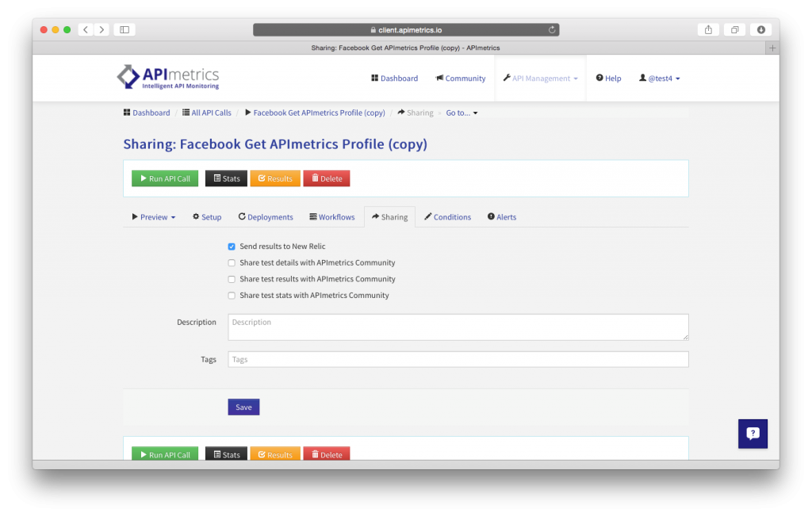812x516 pixels.
Task: Expand the Go to... breadcrumb dropdown
Action: point(462,113)
